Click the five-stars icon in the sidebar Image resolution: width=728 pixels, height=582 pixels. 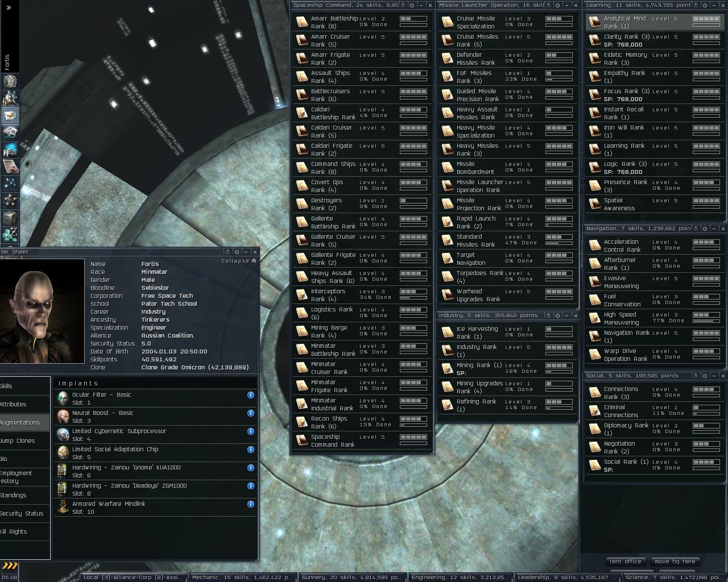pyautogui.click(x=10, y=200)
